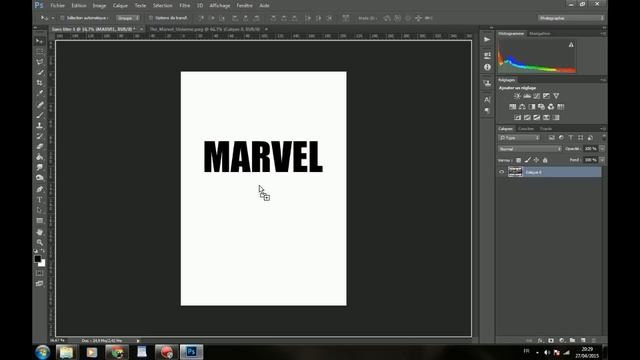Select the Zoom tool
640x360 pixels.
(39, 242)
